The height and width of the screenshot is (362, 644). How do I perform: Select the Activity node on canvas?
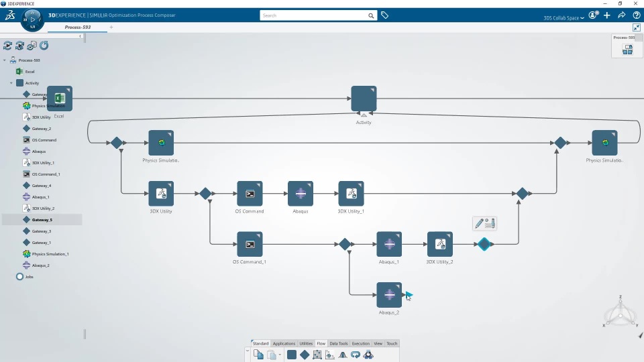pos(364,99)
